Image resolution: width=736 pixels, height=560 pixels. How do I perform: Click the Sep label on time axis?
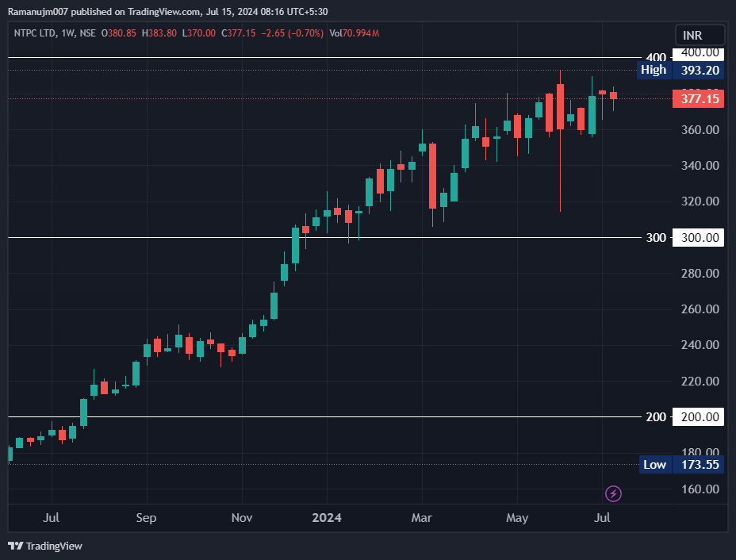[x=146, y=518]
